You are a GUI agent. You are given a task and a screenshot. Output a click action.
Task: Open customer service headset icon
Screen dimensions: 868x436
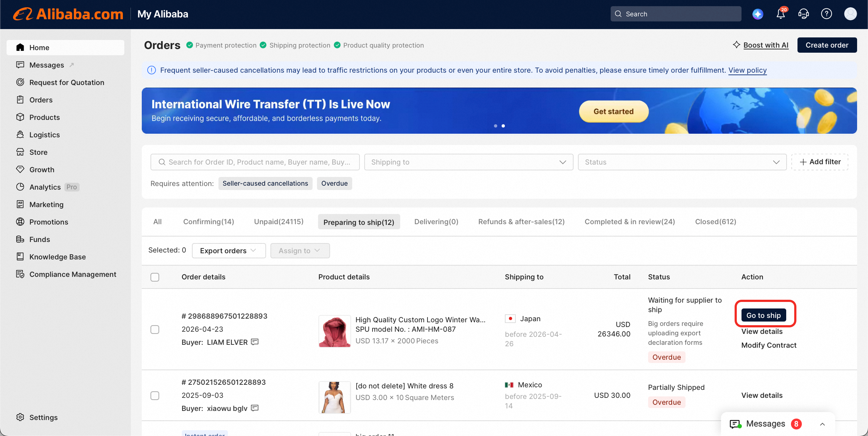click(804, 14)
